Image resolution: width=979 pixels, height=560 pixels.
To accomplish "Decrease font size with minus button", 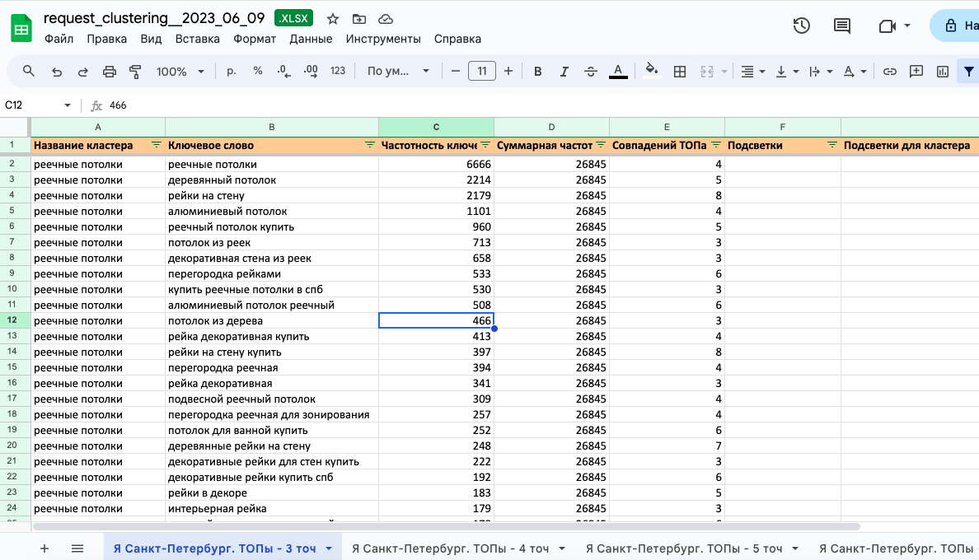I will (x=455, y=71).
